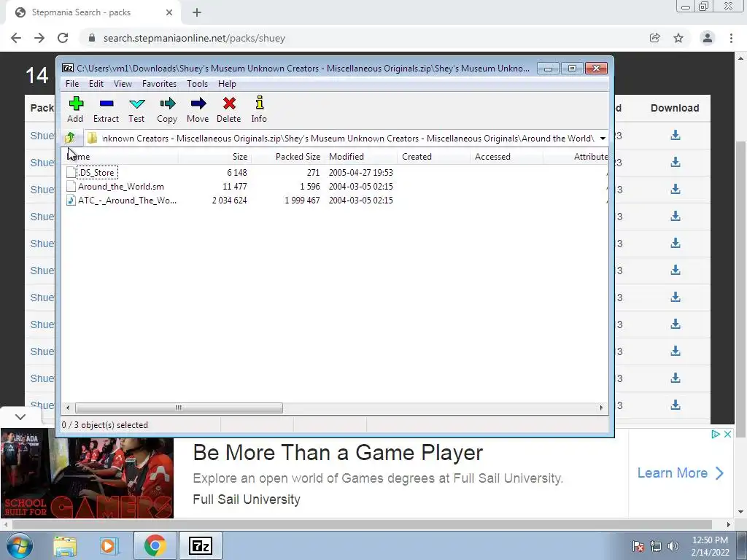Select the .DS_Store file

coord(97,172)
